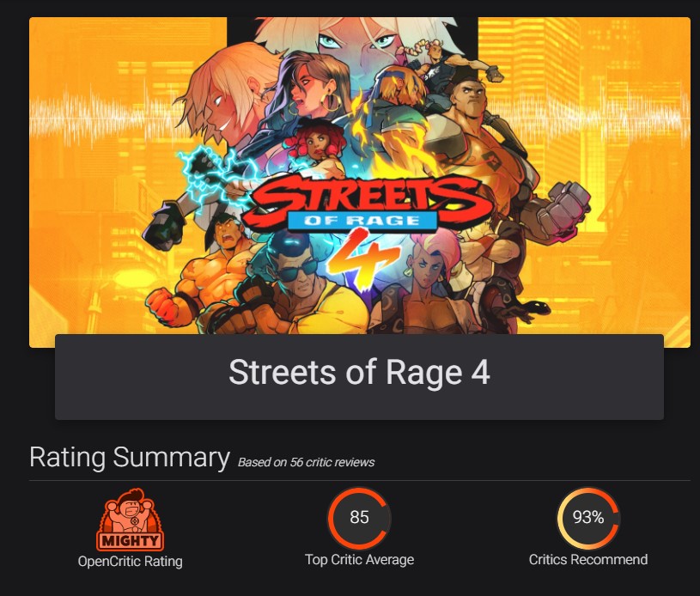Click the Mighty OpenCritic rating badge
The width and height of the screenshot is (700, 596).
(x=130, y=520)
